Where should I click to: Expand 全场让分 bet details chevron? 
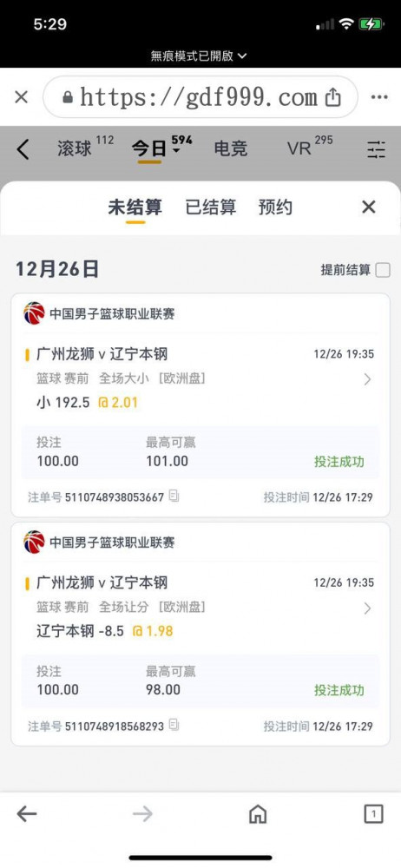coord(367,608)
